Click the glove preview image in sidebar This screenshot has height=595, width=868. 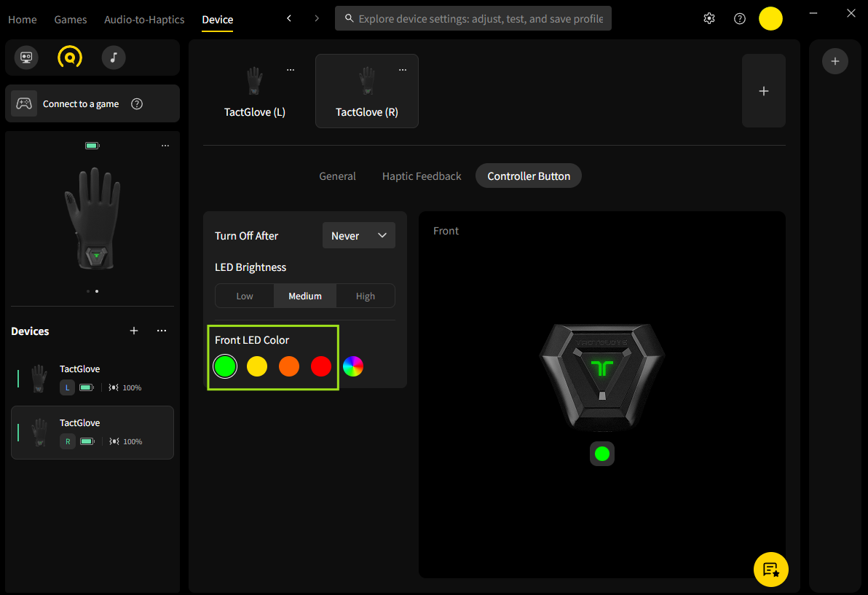coord(93,218)
